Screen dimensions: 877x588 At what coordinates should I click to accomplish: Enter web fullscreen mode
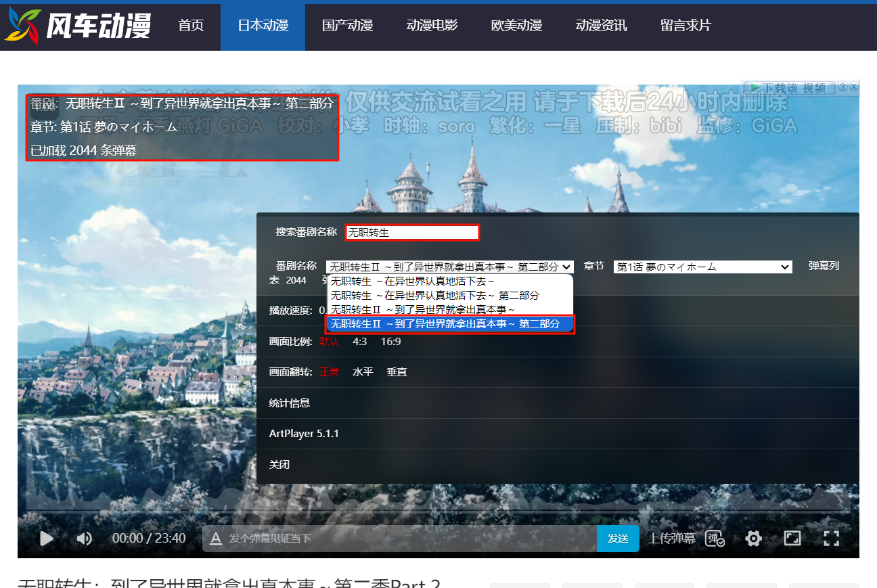coord(792,539)
